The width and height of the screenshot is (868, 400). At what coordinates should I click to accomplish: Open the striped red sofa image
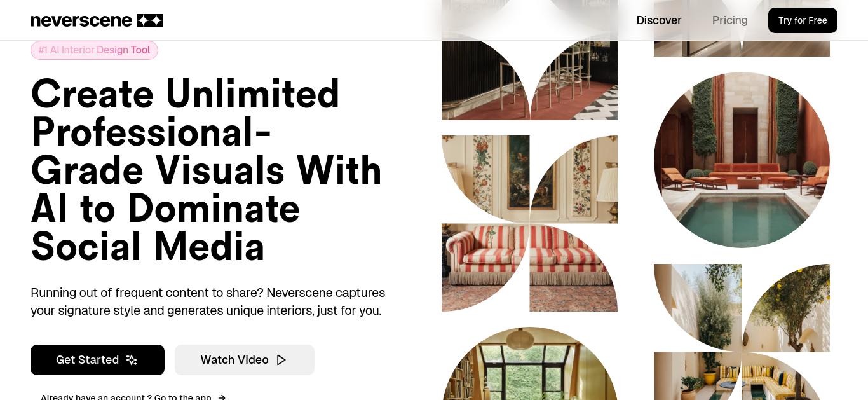(529, 268)
